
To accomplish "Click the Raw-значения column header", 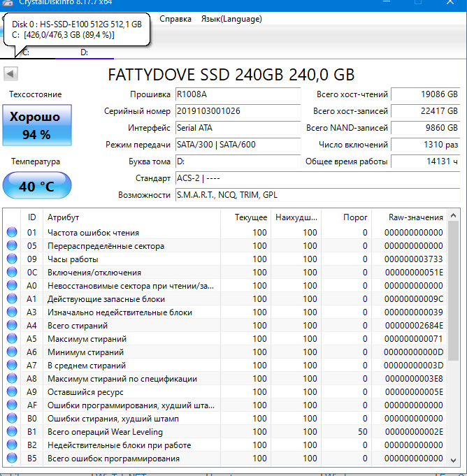I will 415,217.
